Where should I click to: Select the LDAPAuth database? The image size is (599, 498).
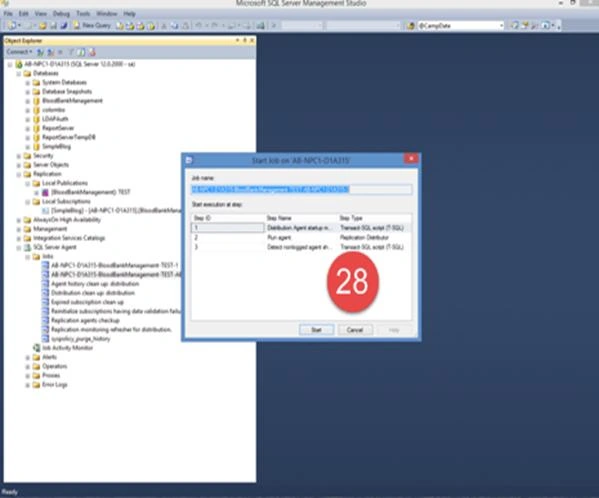55,119
